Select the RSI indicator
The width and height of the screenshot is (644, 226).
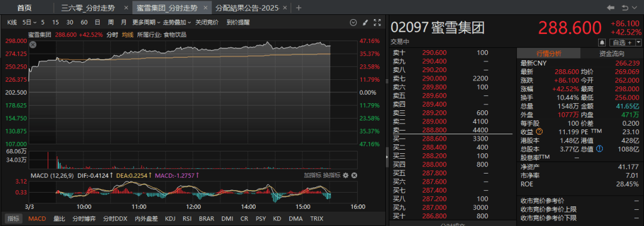click(x=187, y=219)
